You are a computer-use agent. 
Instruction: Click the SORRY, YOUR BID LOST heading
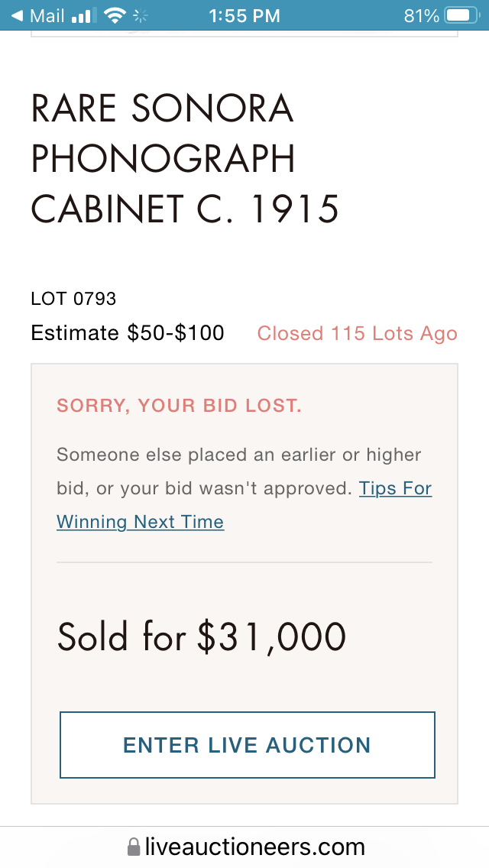tap(179, 406)
